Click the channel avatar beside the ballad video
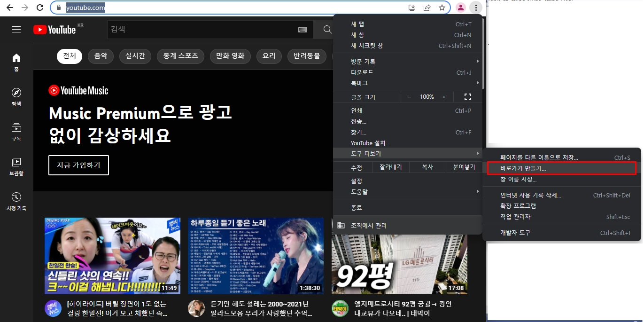Screen dimensions: 644x322 pyautogui.click(x=196, y=308)
